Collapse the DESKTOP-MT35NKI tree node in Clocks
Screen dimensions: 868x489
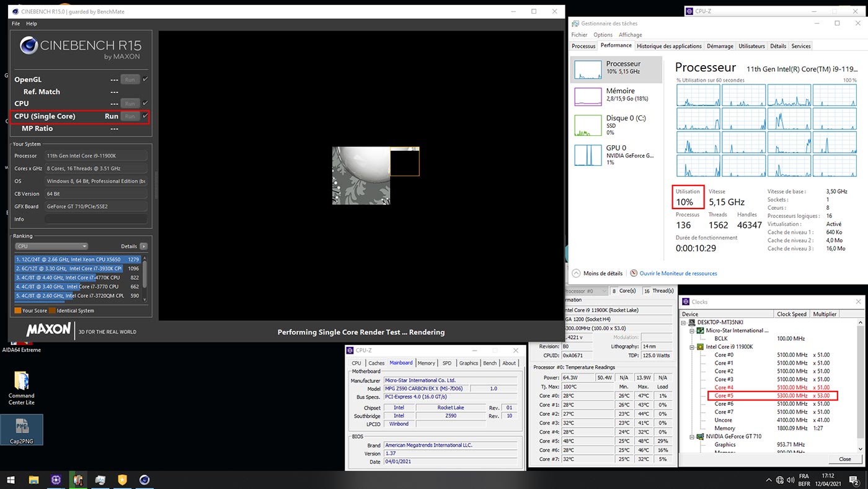(684, 323)
